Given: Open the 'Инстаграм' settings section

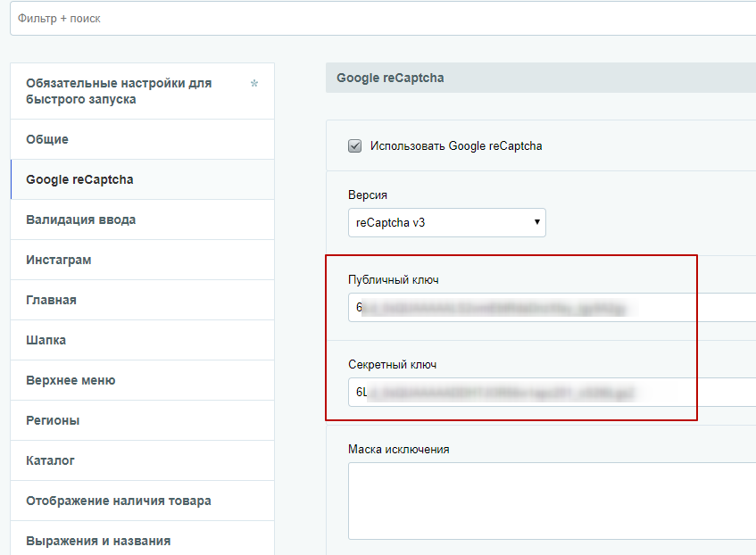Looking at the screenshot, I should tap(142, 260).
